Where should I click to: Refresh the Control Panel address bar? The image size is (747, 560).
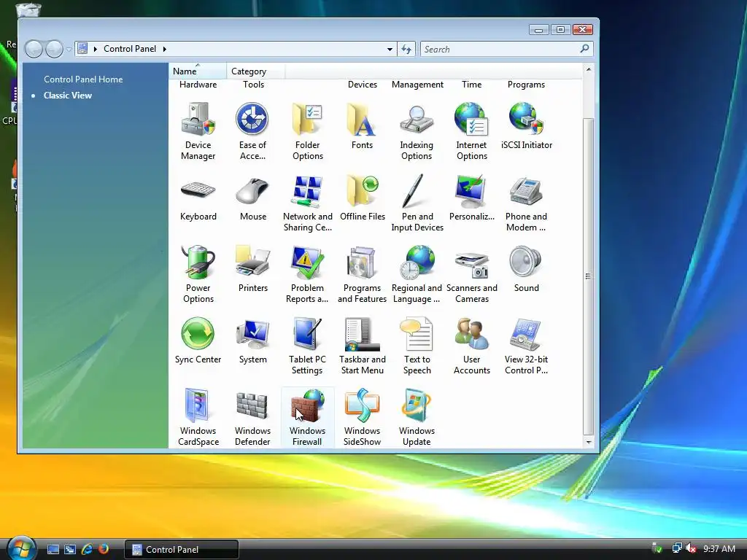(406, 49)
